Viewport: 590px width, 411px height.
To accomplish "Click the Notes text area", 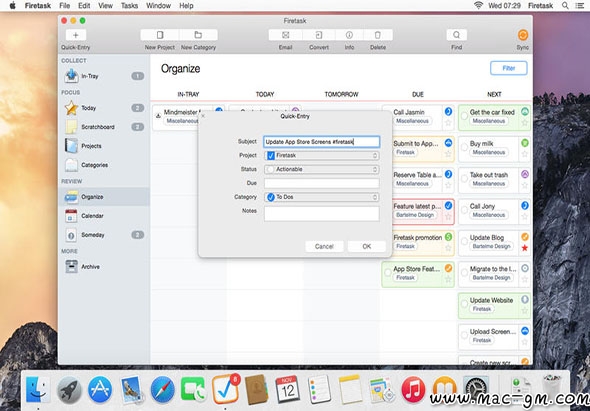I will (322, 213).
